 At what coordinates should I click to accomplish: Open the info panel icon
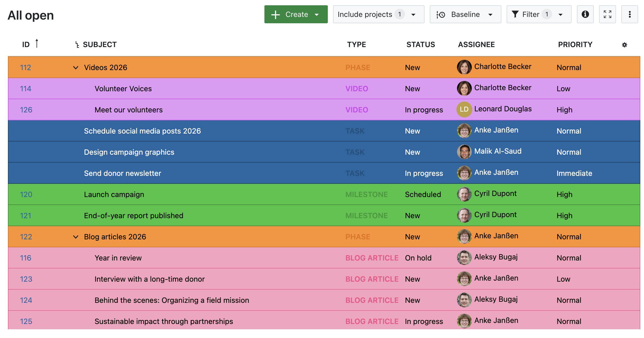(585, 15)
